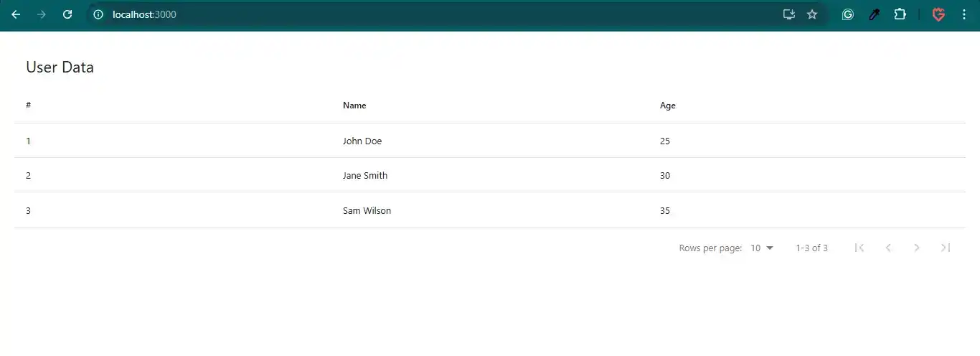
Task: Open the Grammarly extension icon
Action: (847, 14)
